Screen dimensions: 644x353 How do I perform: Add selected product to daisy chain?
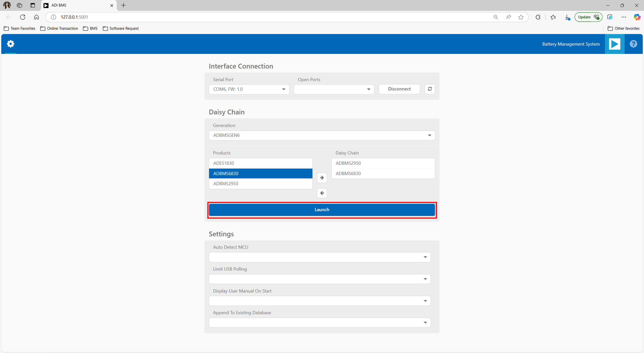click(x=322, y=178)
